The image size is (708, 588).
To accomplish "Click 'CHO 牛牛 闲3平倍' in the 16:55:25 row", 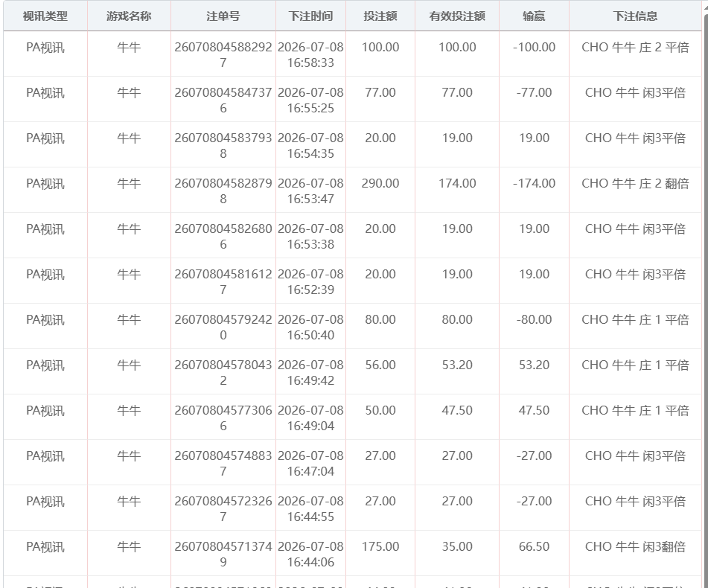I will tap(635, 92).
